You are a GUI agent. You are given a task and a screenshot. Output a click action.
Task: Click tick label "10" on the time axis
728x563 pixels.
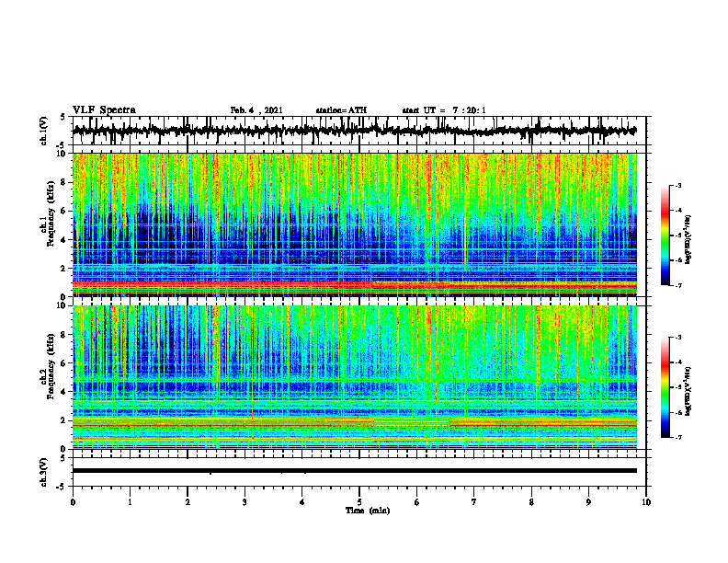click(646, 502)
